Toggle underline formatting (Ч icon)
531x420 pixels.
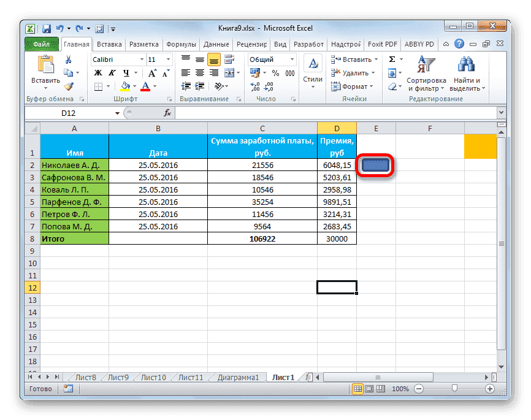127,72
